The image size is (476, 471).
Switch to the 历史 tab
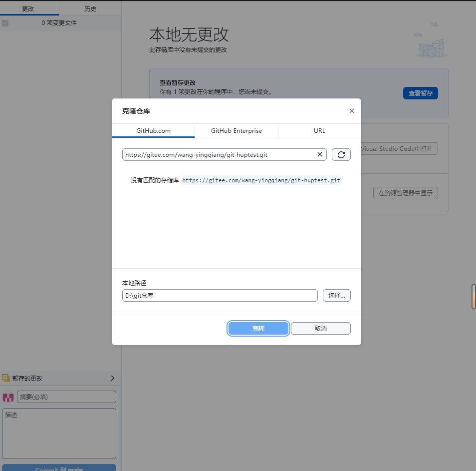pos(90,8)
